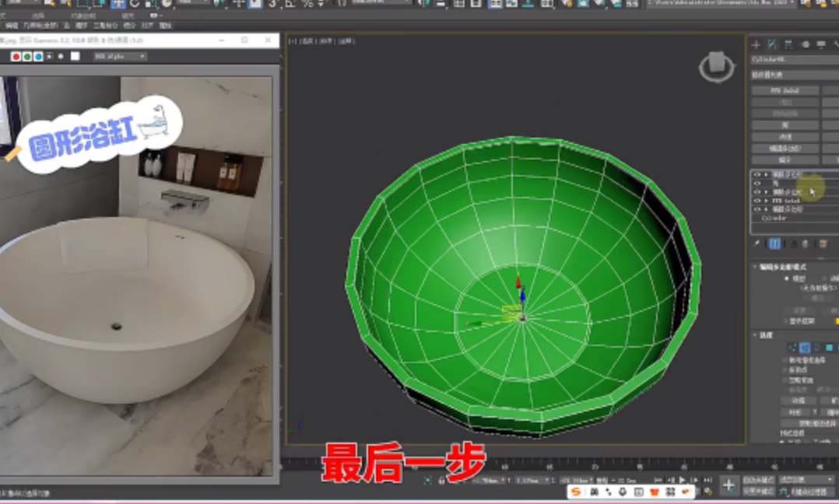Hide the 壳 modifier with its eye icon
Image resolution: width=839 pixels, height=504 pixels.
(757, 184)
